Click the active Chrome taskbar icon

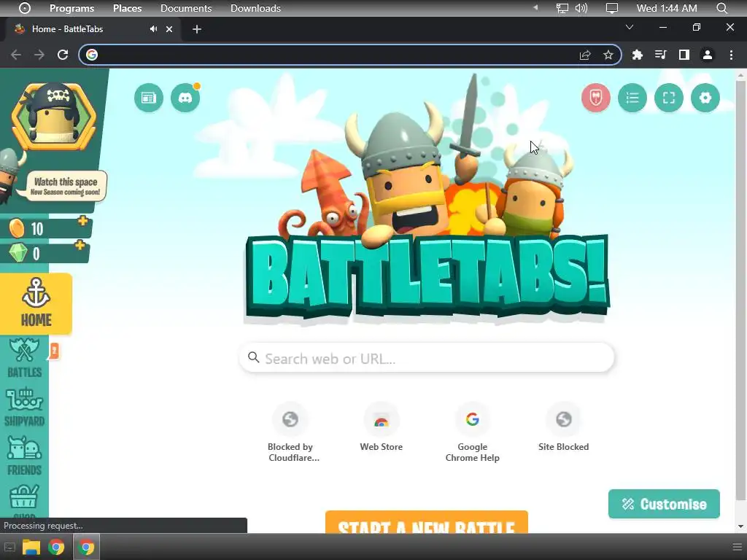pos(86,547)
